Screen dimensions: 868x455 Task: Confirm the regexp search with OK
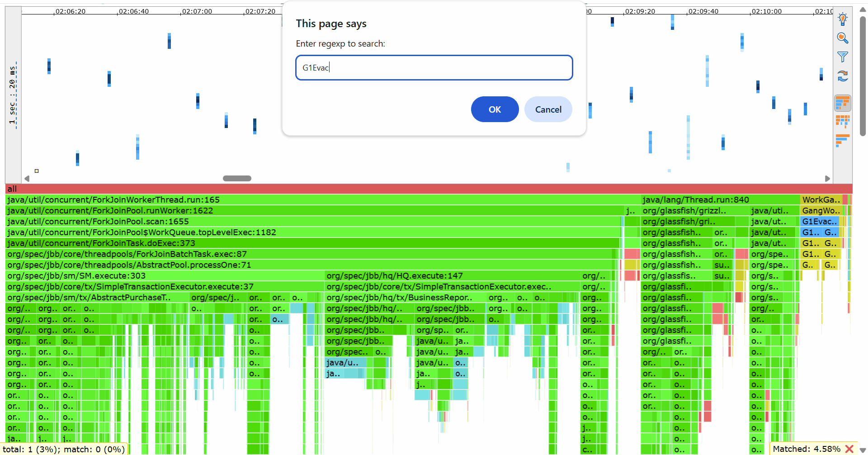(495, 109)
